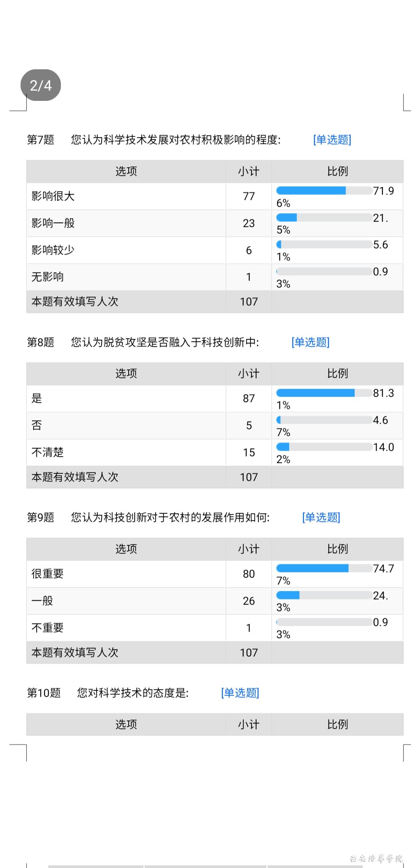This screenshot has height=868, width=411.
Task: Click the 选项 header in question 9 table
Action: tap(126, 549)
